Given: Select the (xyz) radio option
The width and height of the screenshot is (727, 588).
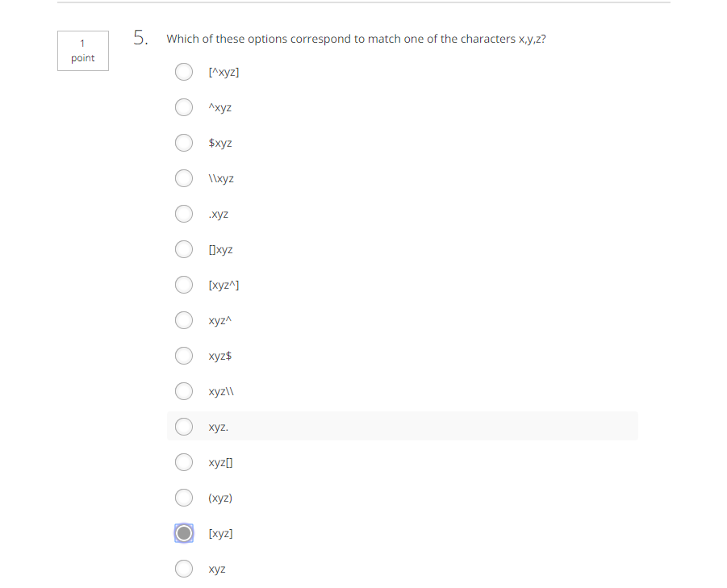Looking at the screenshot, I should (184, 498).
